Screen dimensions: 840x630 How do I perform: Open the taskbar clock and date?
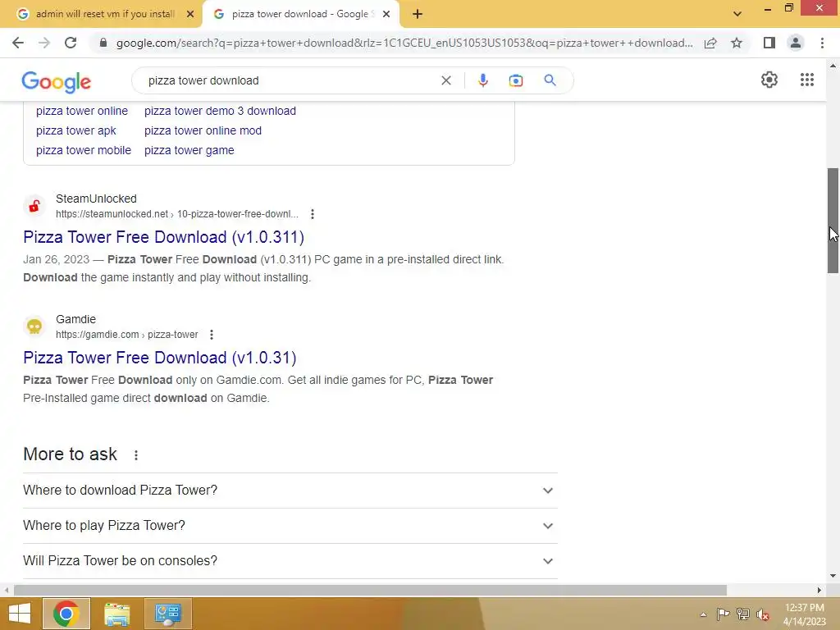805,614
